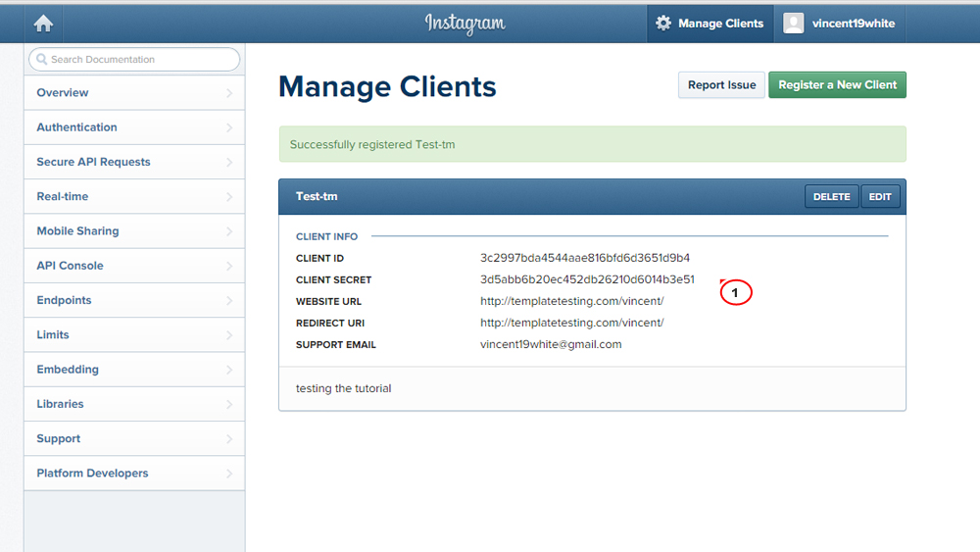
Task: Click the CLIENT SECRET label
Action: click(334, 280)
